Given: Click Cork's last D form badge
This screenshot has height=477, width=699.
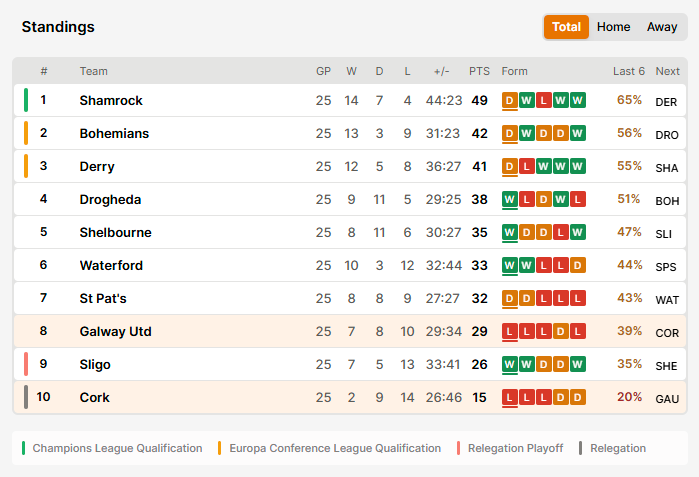Looking at the screenshot, I should coord(577,397).
